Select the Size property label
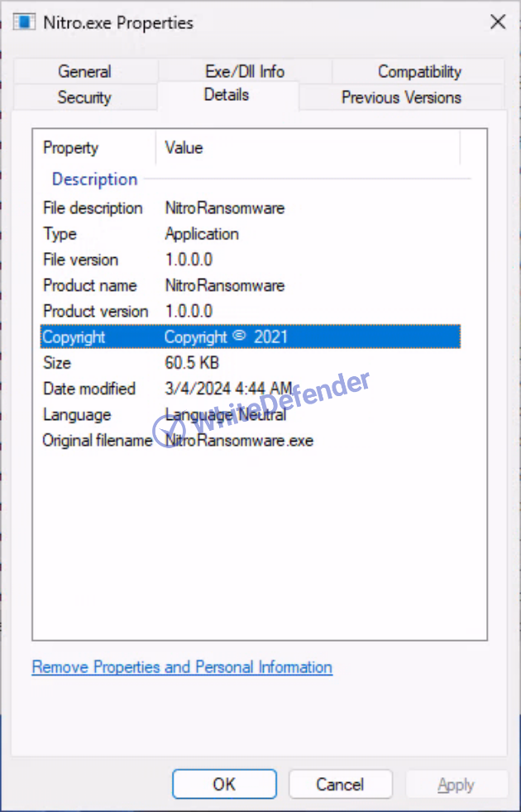The width and height of the screenshot is (521, 812). (x=57, y=363)
